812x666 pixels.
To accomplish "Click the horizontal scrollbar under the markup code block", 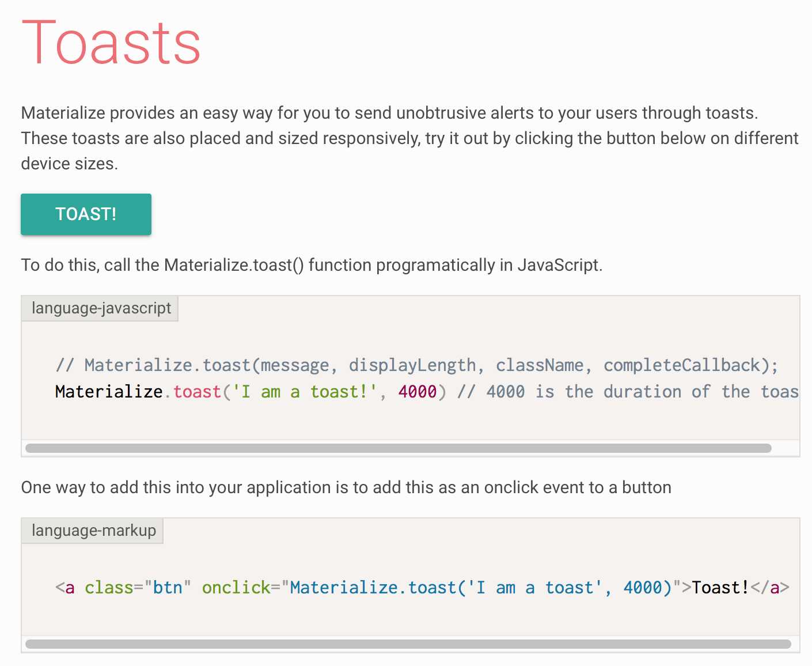I will (408, 644).
